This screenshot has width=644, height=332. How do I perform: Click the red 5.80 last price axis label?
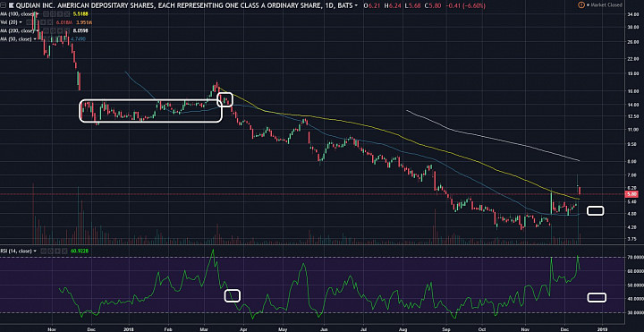coord(632,193)
